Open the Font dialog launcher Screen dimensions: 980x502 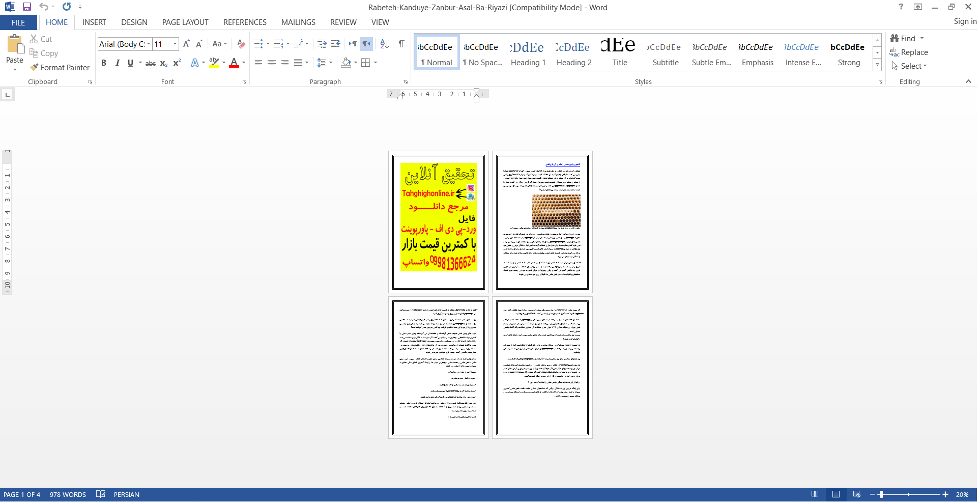244,82
